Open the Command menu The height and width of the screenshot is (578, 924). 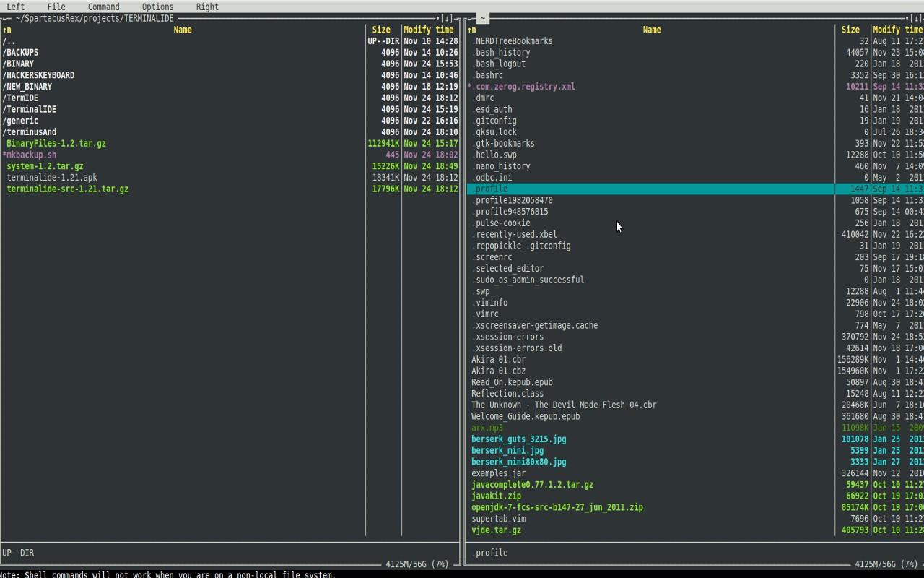point(103,7)
